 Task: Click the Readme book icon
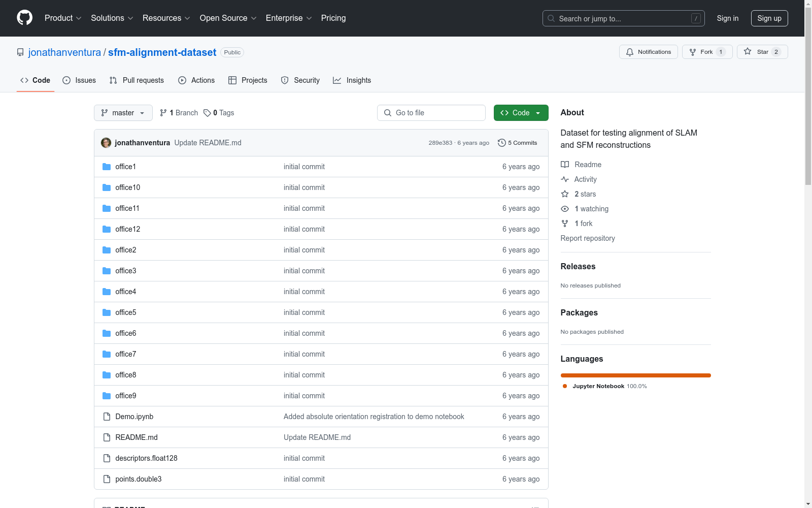[x=565, y=165]
